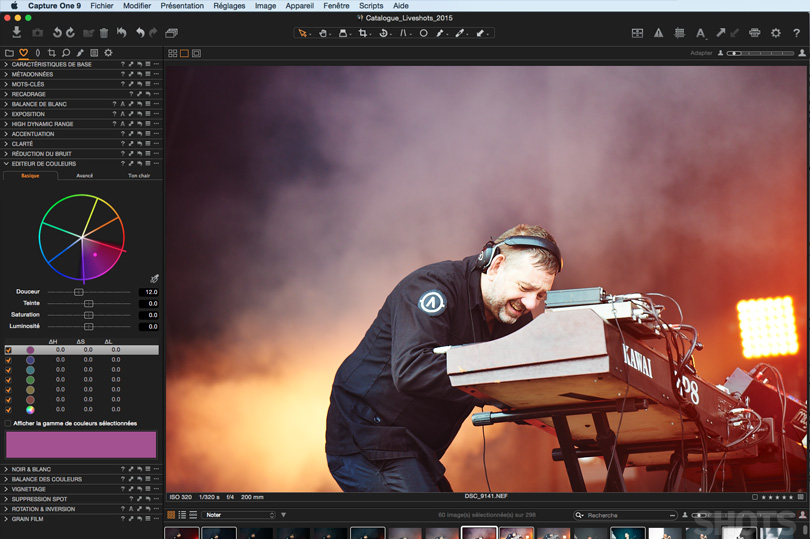The width and height of the screenshot is (810, 539).
Task: Uncheck the purple color range checkbox
Action: click(8, 350)
